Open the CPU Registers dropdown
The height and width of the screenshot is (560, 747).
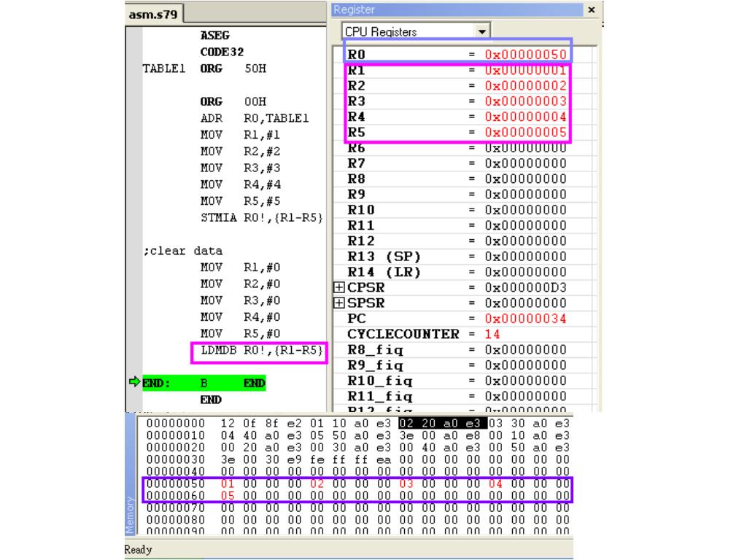(x=480, y=32)
